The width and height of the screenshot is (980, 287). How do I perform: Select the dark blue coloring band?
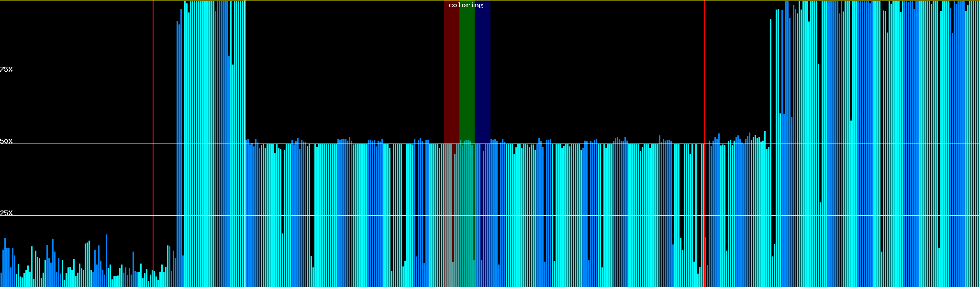coord(482,72)
